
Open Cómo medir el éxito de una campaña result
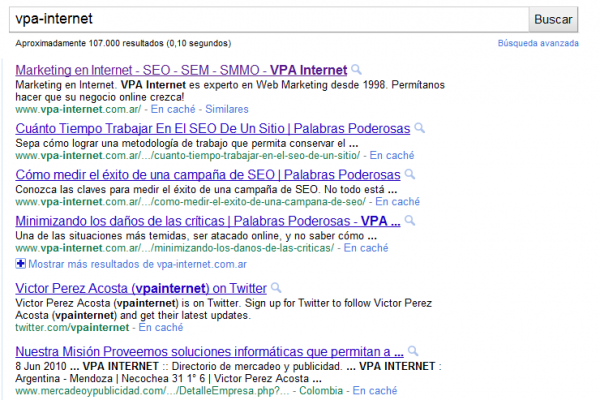(x=209, y=174)
